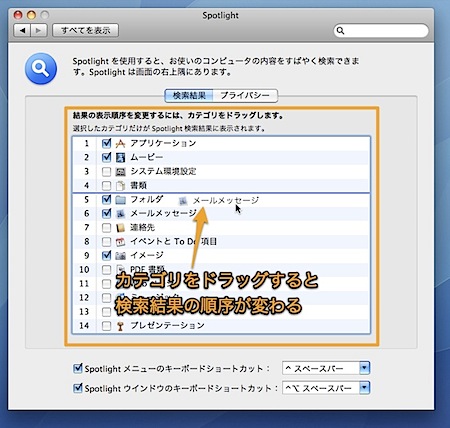Open the ^⌥ スペースバー window shortcut dropdown

326,388
